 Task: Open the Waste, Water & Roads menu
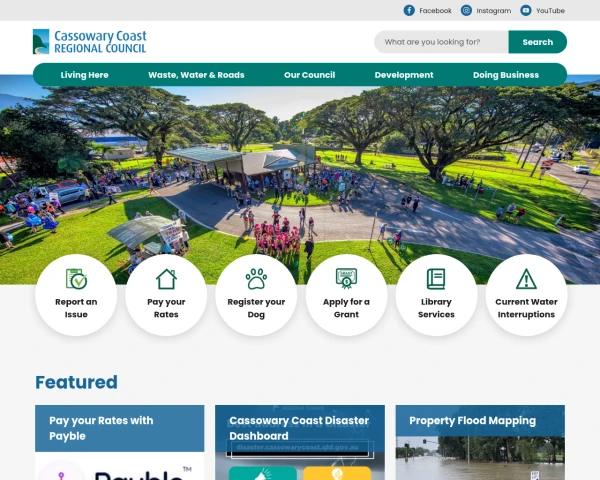[x=196, y=75]
